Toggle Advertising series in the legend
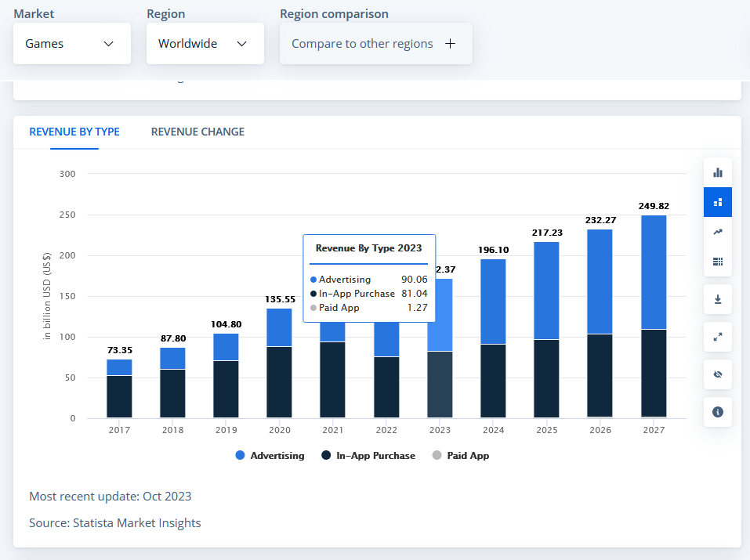 pyautogui.click(x=269, y=456)
